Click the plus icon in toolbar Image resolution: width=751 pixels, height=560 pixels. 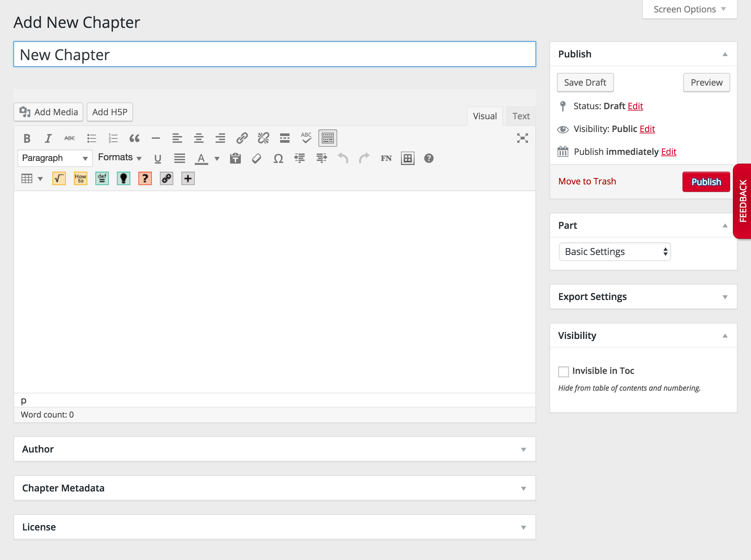(x=188, y=179)
